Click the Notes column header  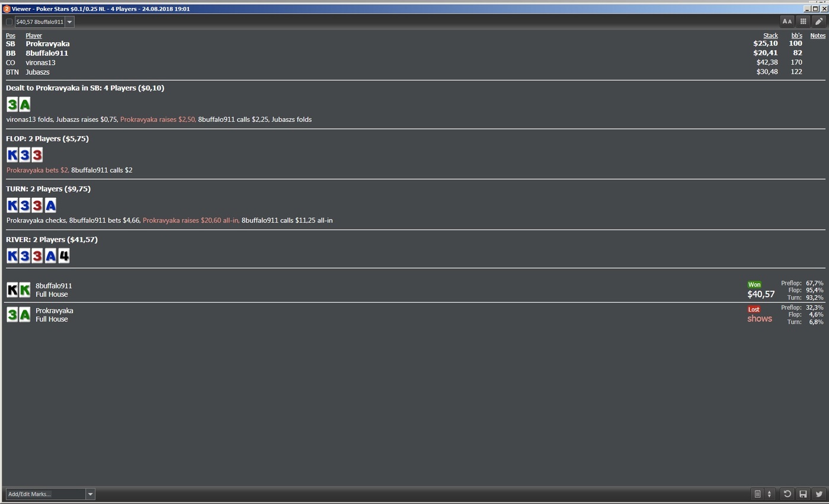coord(818,36)
